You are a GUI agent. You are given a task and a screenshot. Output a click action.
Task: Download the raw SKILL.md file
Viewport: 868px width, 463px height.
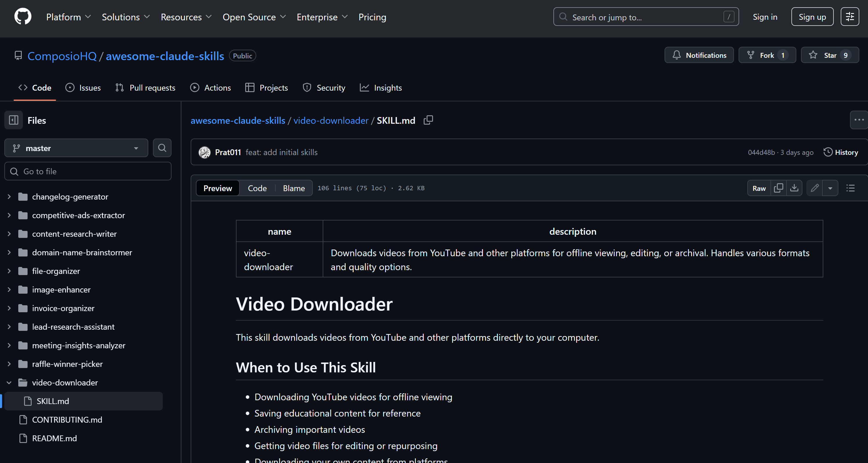point(795,188)
